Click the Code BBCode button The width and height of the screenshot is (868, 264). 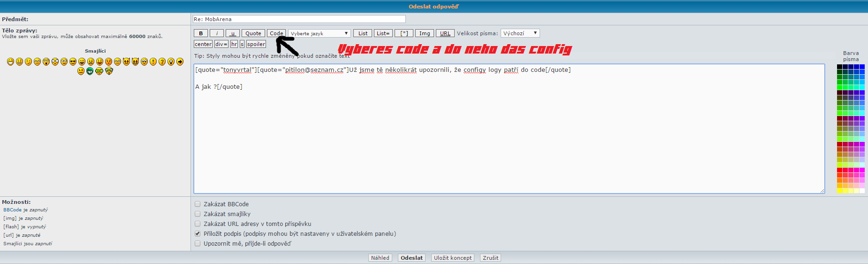[x=276, y=33]
